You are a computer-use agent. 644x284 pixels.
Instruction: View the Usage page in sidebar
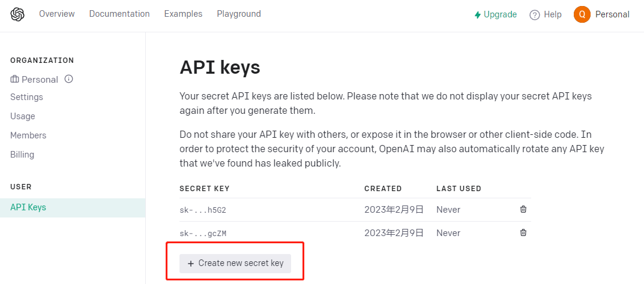(23, 116)
